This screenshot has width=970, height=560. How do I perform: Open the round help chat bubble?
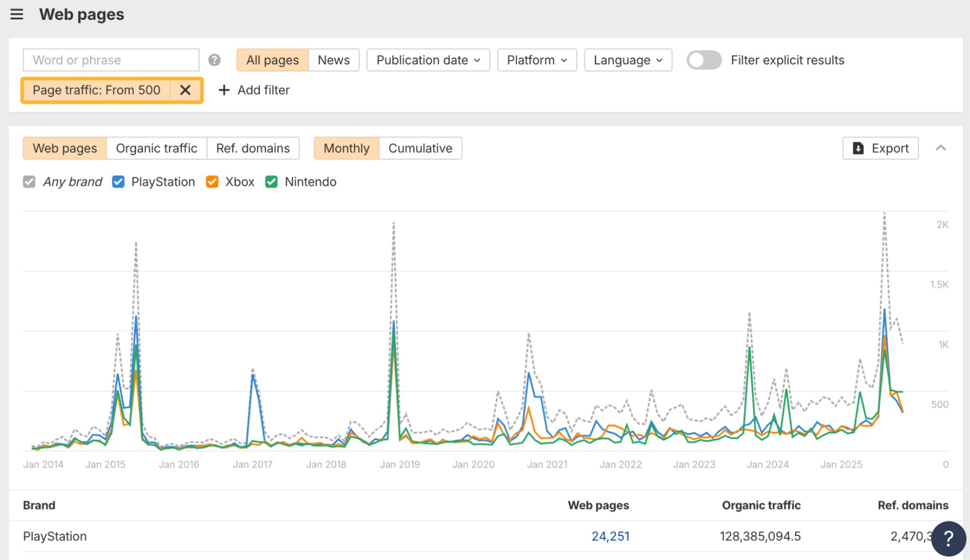(x=948, y=538)
